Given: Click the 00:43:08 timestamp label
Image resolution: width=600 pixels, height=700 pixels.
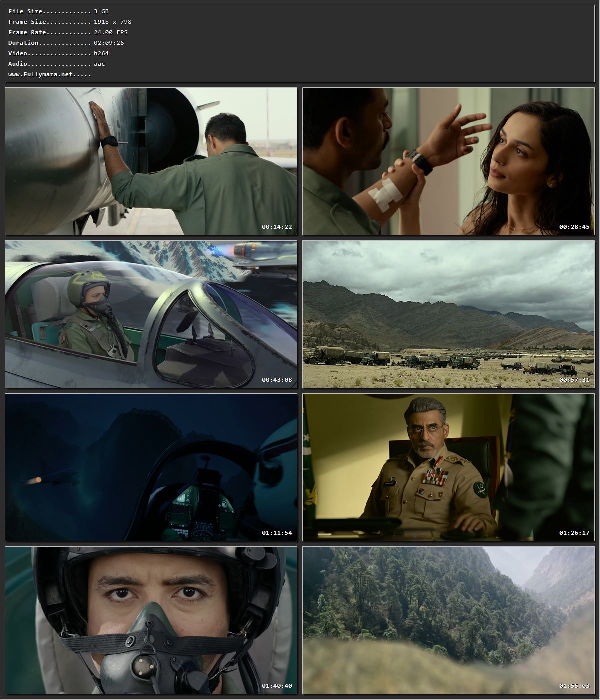Looking at the screenshot, I should click(277, 380).
